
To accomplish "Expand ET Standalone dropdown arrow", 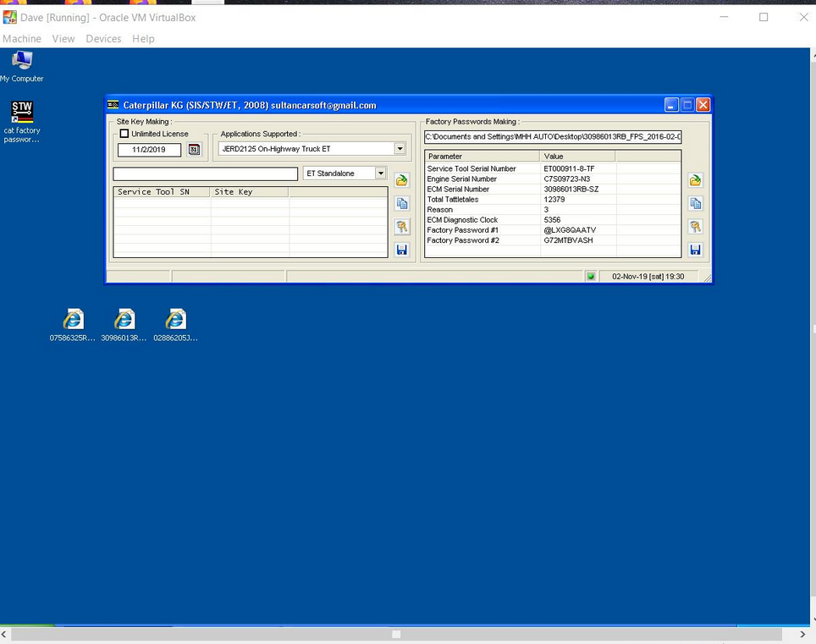I will (381, 173).
